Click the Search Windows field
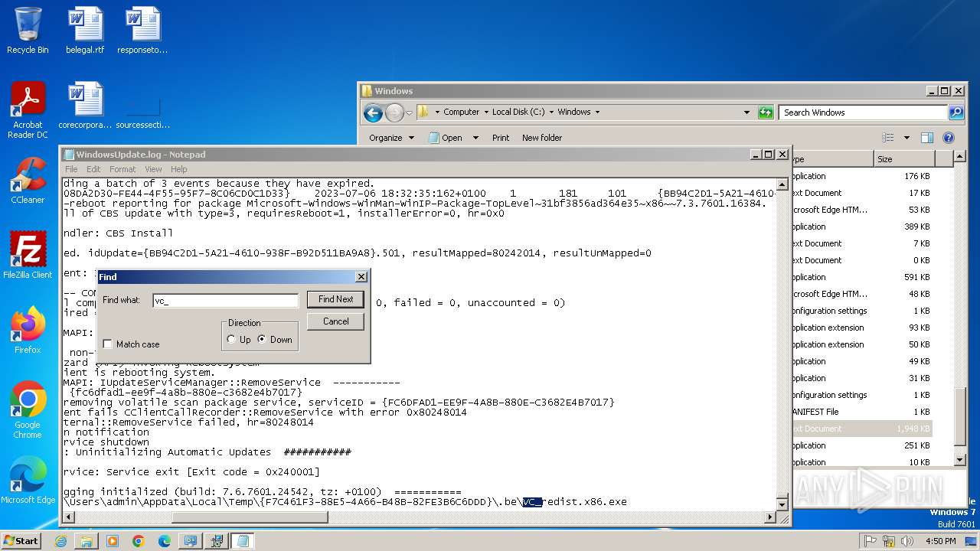The width and height of the screenshot is (980, 551). [864, 112]
